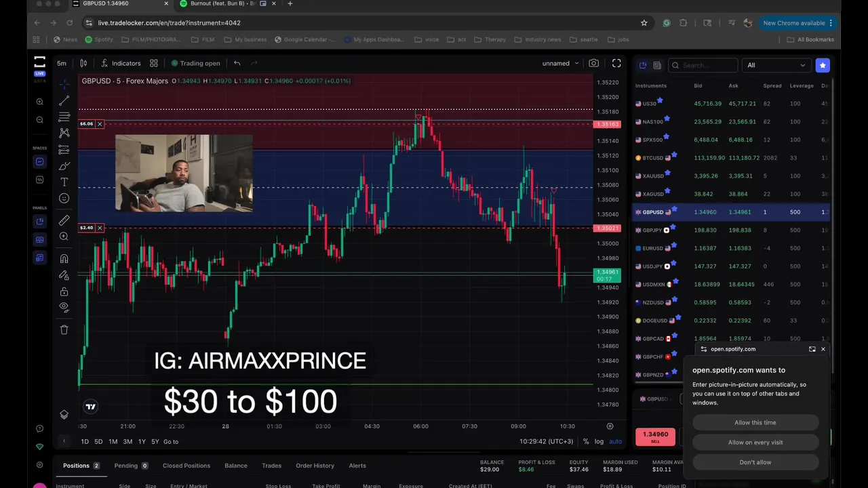Toggle favorite star for NAS100
Viewport: 868px width, 488px height.
(x=667, y=119)
